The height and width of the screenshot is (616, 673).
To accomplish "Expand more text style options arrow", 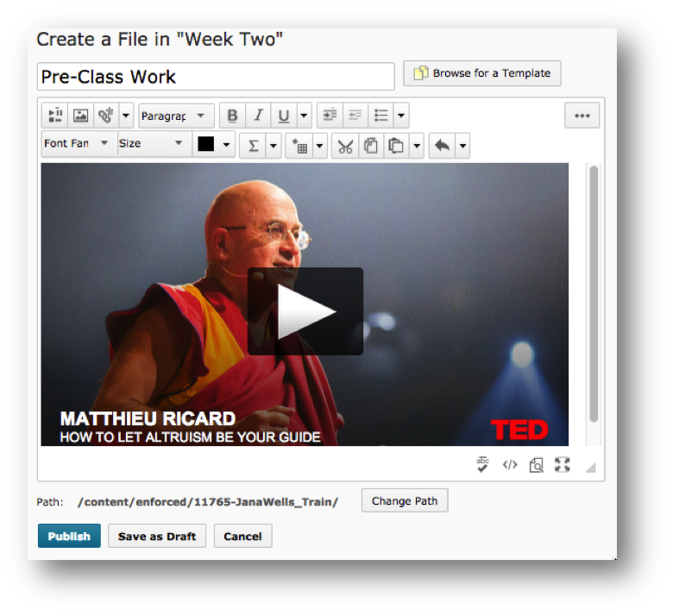I will (x=304, y=116).
